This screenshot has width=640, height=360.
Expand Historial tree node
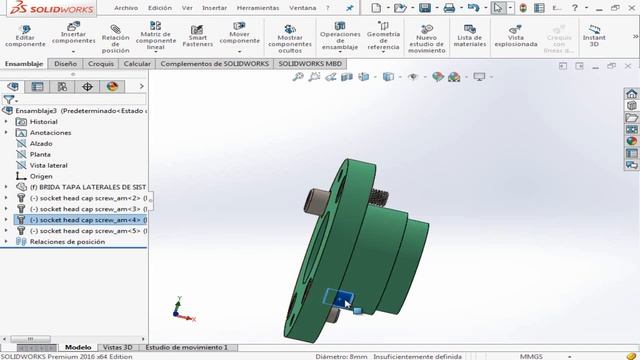pos(6,122)
